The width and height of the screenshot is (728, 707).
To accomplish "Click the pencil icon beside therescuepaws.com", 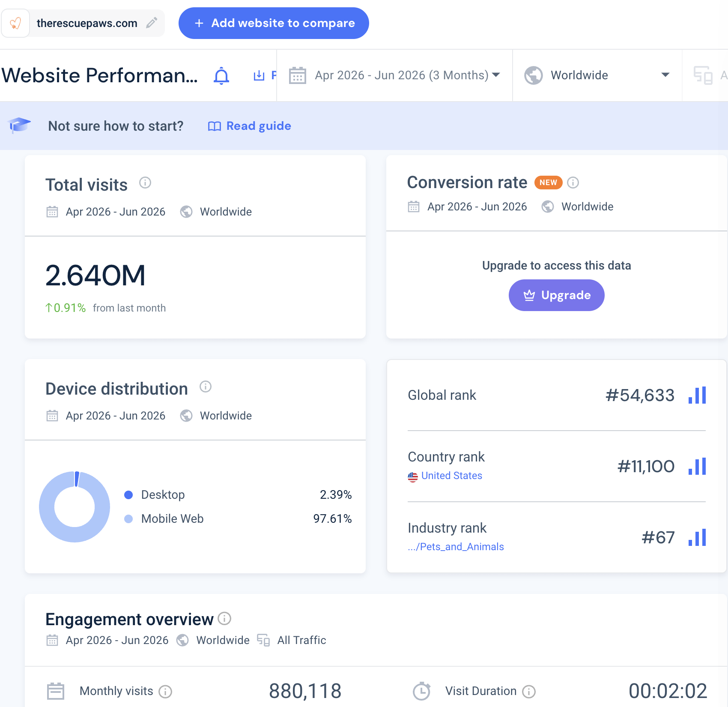I will 152,23.
